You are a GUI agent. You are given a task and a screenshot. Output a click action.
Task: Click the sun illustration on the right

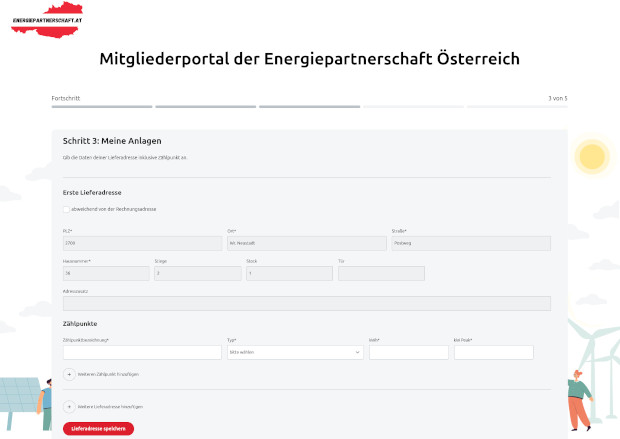(592, 156)
